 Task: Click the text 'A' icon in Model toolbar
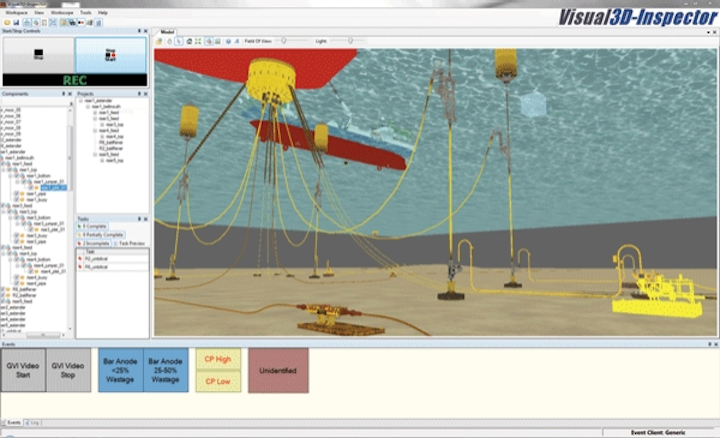click(x=237, y=41)
